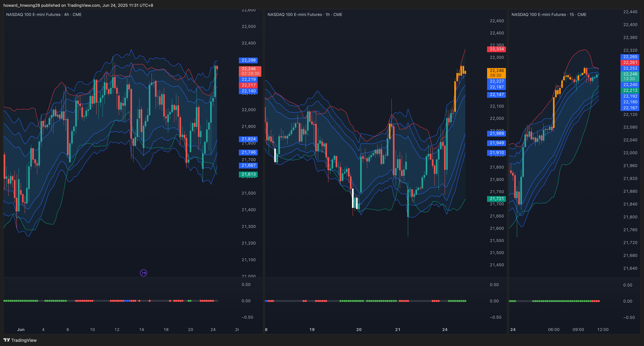This screenshot has height=346, width=644.
Task: Click the green 21,613 price label on 4h chart
Action: [248, 174]
